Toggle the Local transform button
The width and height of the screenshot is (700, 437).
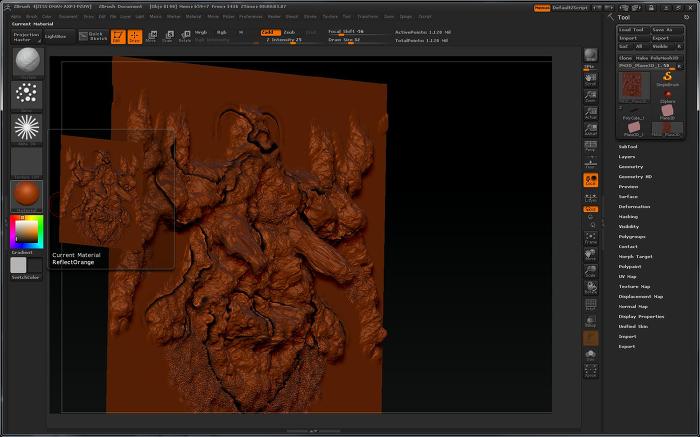pyautogui.click(x=590, y=180)
